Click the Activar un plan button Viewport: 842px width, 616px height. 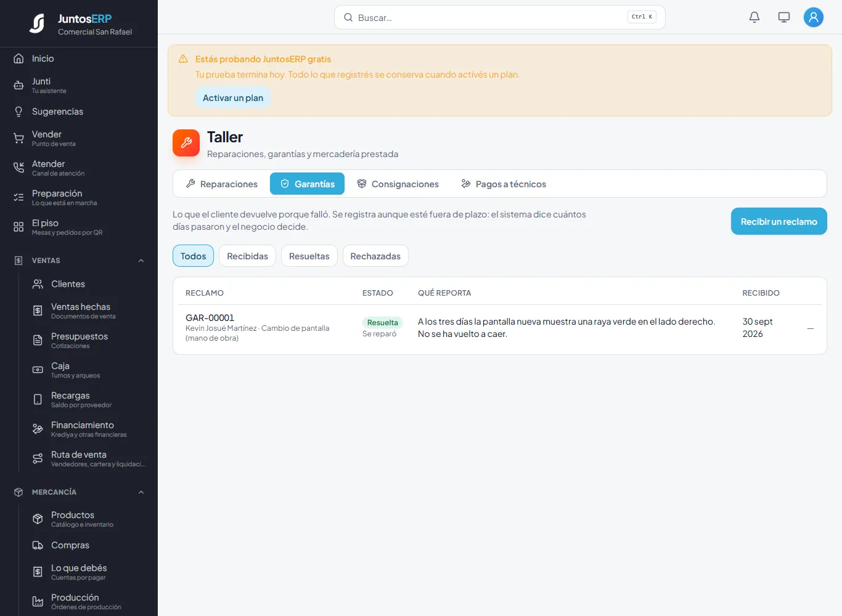coord(233,98)
